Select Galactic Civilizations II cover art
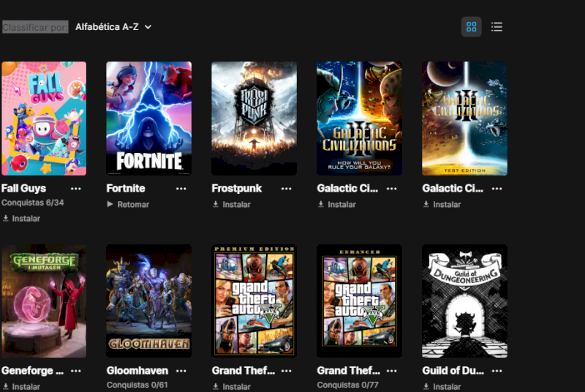Screen dimensions: 585x392 point(359,118)
